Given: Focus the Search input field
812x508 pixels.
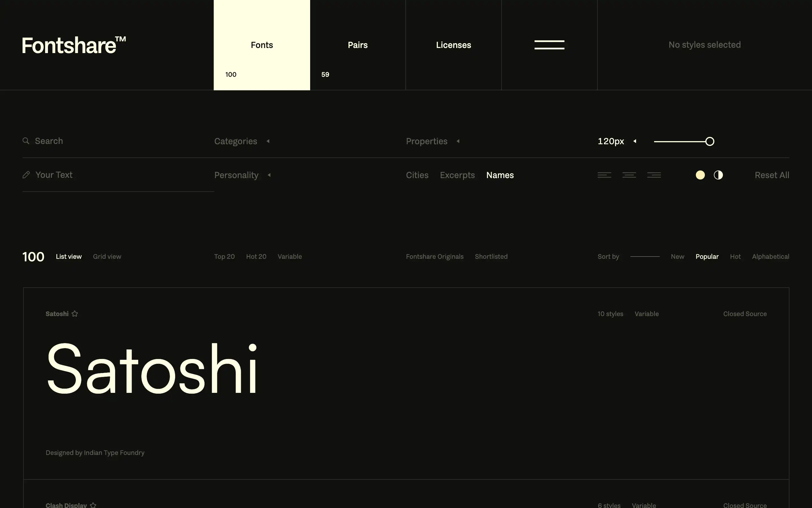Looking at the screenshot, I should coord(118,141).
